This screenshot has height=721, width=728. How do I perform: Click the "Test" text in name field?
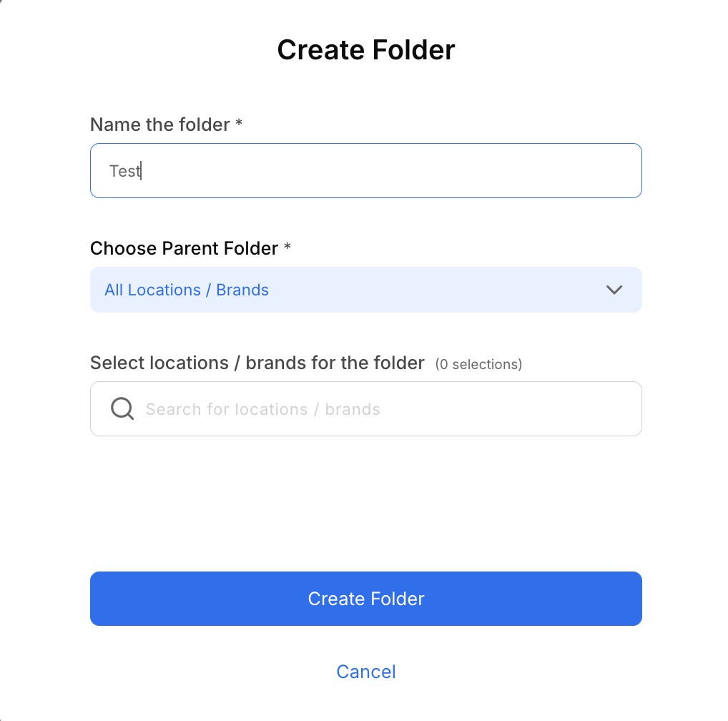tap(124, 171)
